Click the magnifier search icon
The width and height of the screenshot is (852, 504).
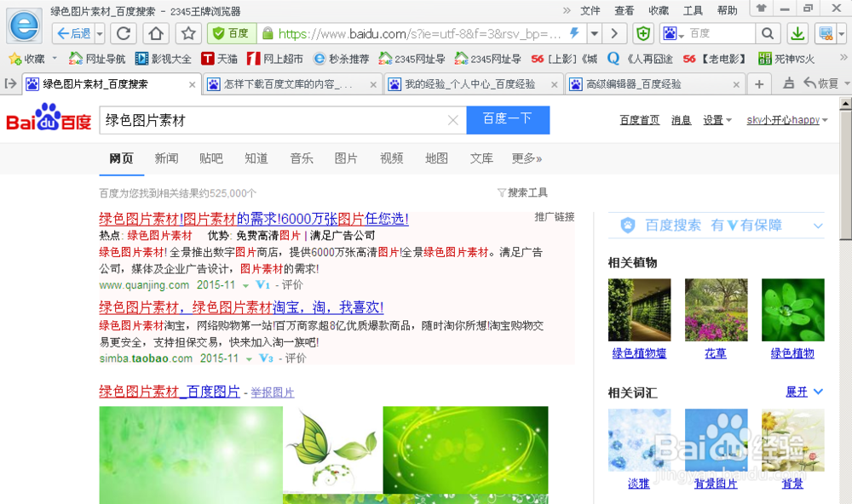768,34
